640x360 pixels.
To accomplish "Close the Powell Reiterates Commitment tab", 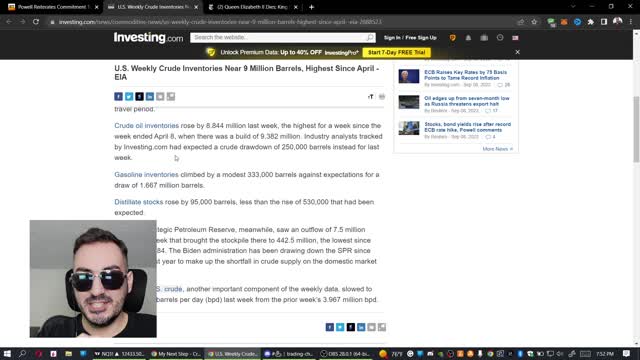I will click(97, 7).
